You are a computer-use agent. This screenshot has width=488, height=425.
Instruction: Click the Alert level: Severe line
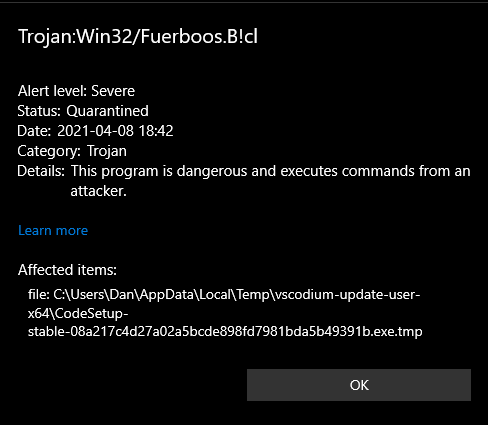point(76,91)
